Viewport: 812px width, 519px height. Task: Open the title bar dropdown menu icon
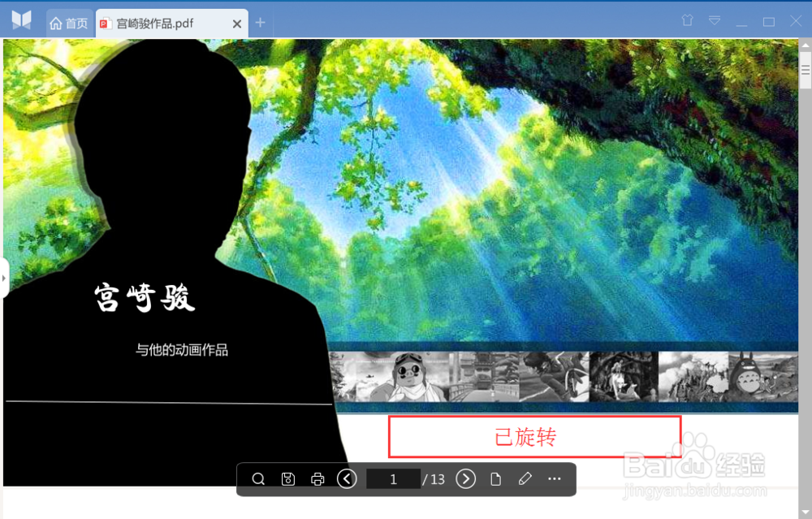[715, 21]
